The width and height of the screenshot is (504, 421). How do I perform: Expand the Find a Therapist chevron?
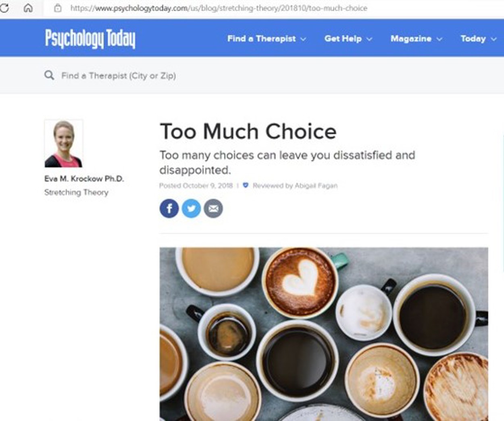303,39
